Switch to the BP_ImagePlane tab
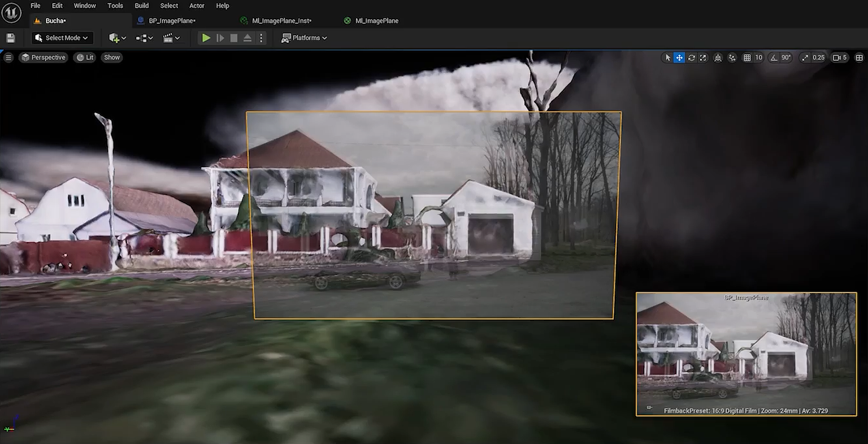 tap(172, 21)
